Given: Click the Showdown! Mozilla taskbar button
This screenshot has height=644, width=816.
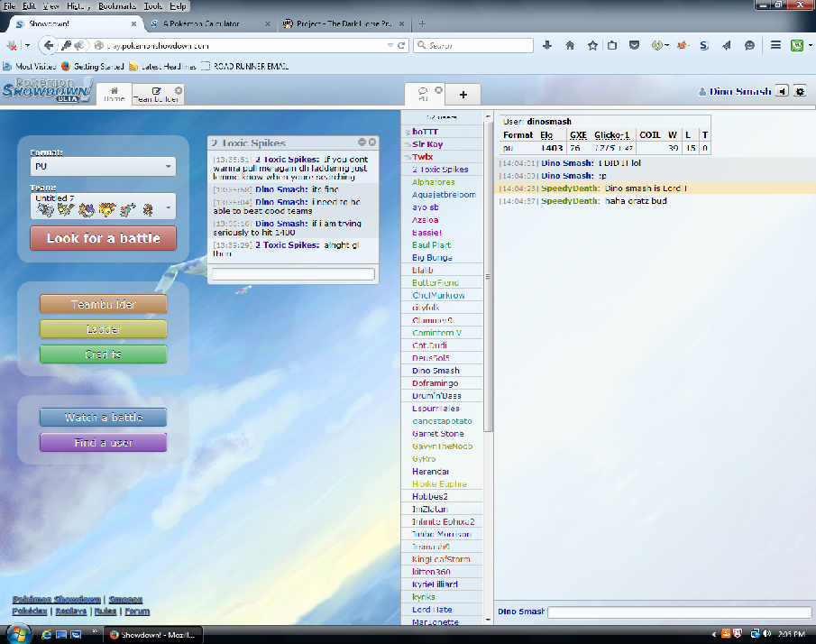Looking at the screenshot, I should click(153, 635).
